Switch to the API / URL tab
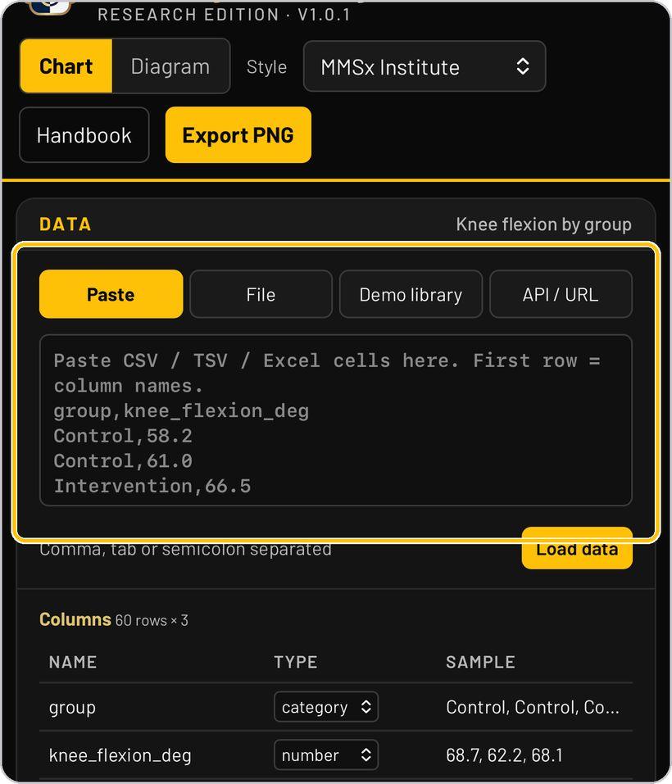Viewport: 672px width, 784px height. pos(561,294)
